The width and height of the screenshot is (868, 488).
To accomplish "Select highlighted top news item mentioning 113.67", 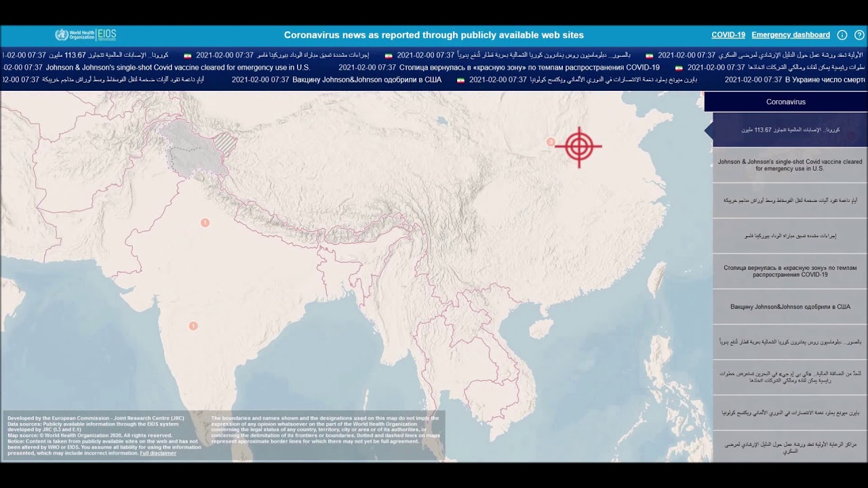I will pos(789,129).
